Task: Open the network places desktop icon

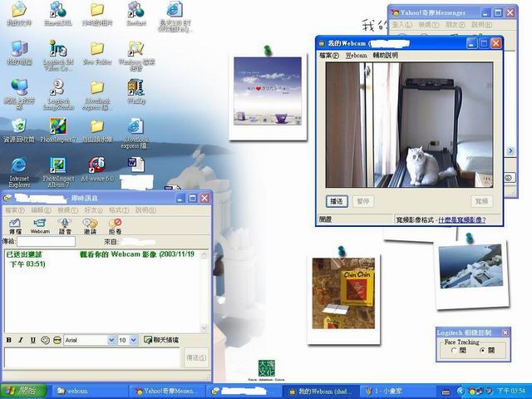Action: click(19, 95)
